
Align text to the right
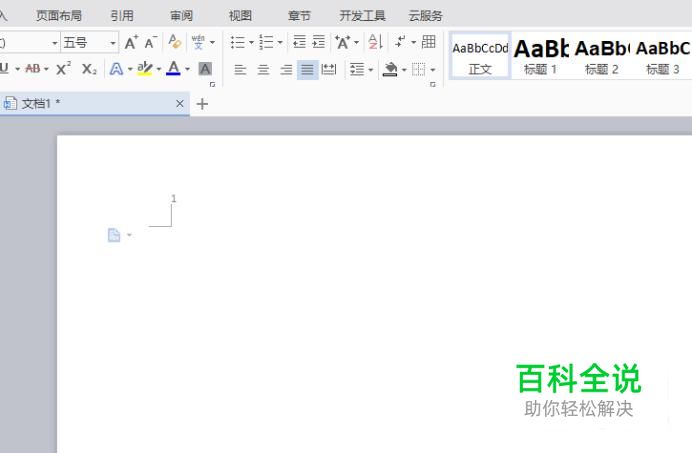pyautogui.click(x=286, y=69)
